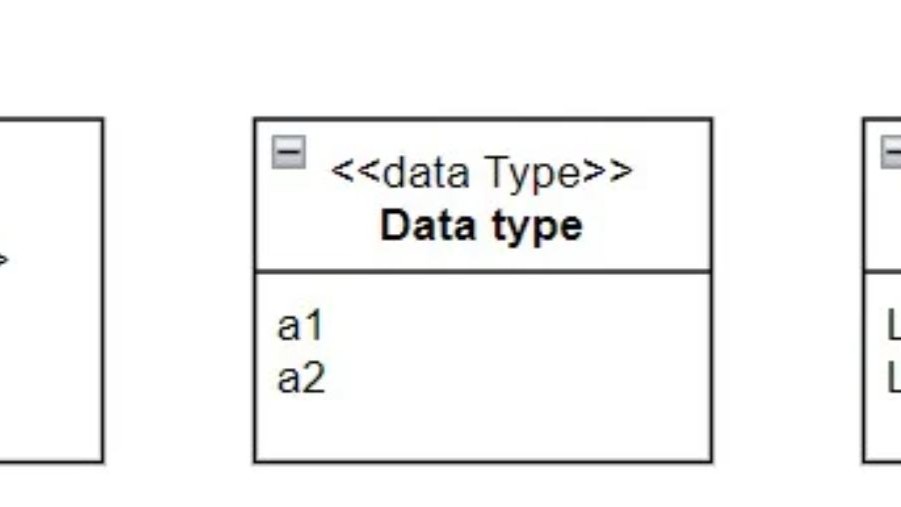The height and width of the screenshot is (507, 901).
Task: Select attribute a2 in Data type
Action: [x=301, y=380]
